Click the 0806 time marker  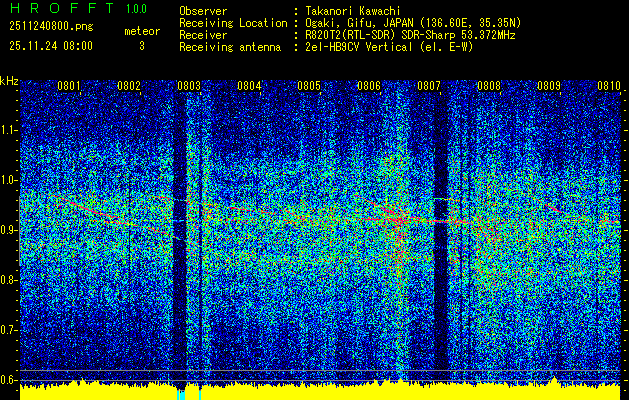point(369,86)
